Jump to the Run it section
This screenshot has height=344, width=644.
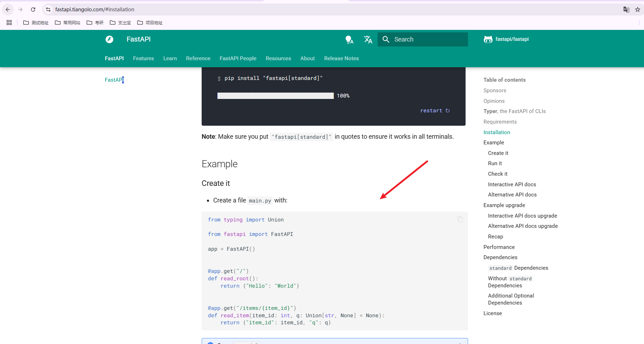(x=495, y=163)
